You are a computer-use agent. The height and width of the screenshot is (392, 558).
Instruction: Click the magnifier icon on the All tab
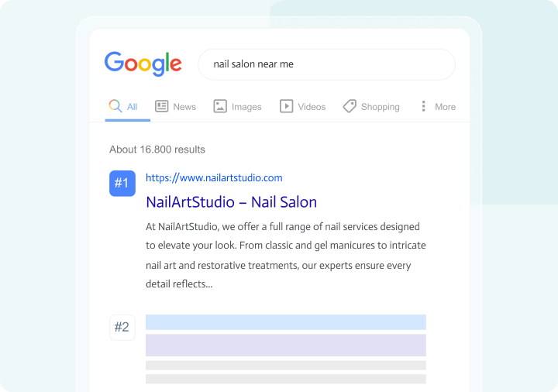click(x=115, y=106)
